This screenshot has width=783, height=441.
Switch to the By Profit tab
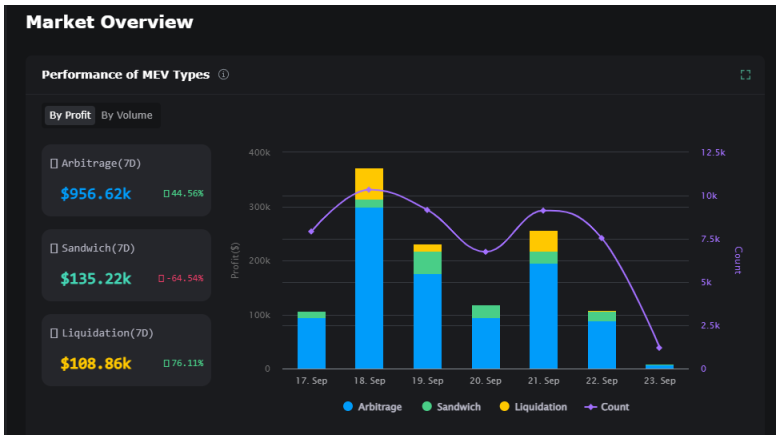70,115
